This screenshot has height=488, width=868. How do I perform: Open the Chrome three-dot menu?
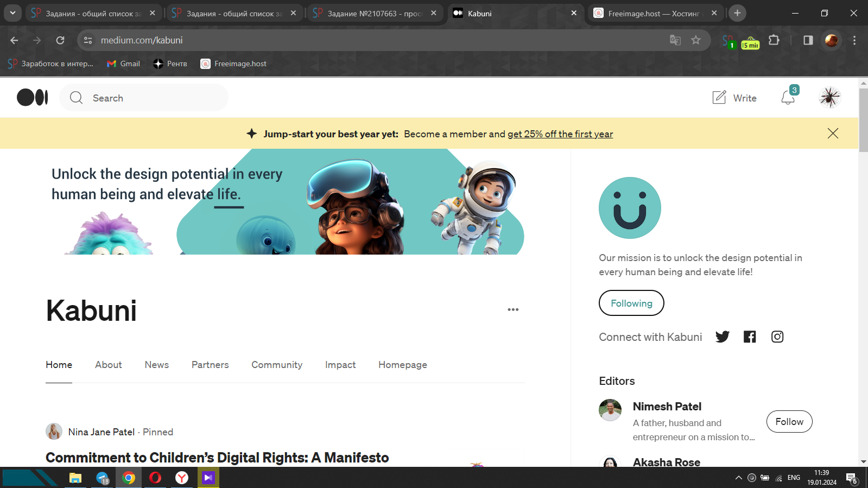tap(854, 40)
